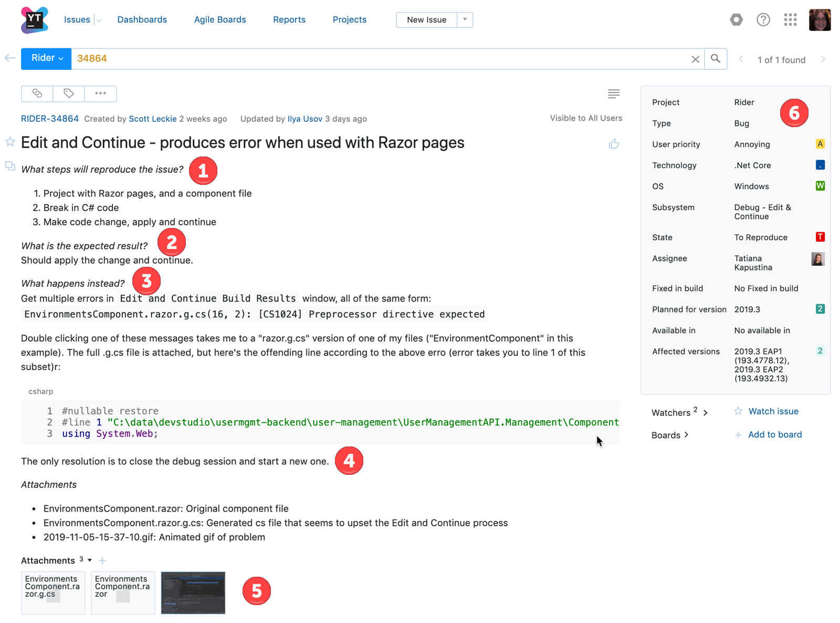Star the issue using the star icon
Viewport: 840px width, 623px height.
pos(9,142)
